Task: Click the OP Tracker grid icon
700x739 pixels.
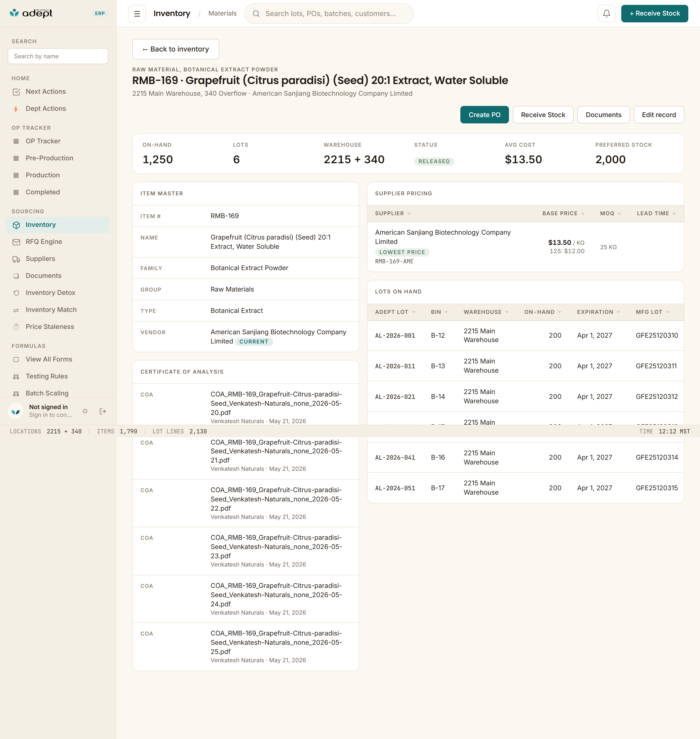Action: coord(16,141)
